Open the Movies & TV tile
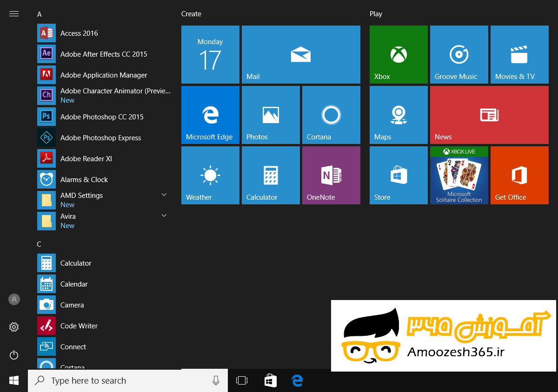This screenshot has width=558, height=392. click(x=519, y=54)
